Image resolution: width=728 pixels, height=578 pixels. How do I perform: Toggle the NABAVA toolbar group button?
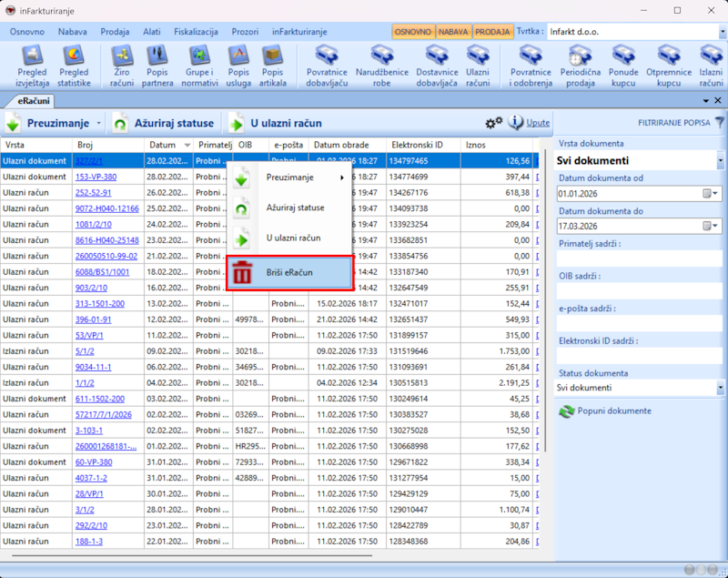point(453,32)
